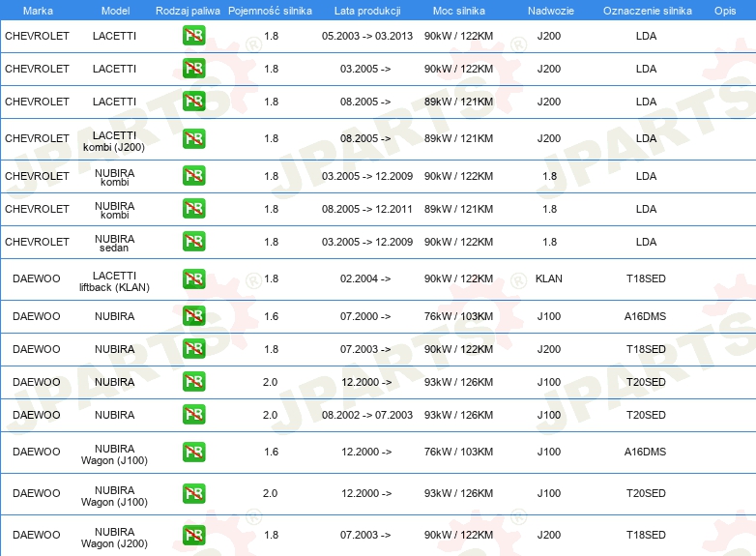The image size is (756, 556).
Task: Click the fuel icon in the Lacetti 03.2005 row
Action: (x=193, y=69)
